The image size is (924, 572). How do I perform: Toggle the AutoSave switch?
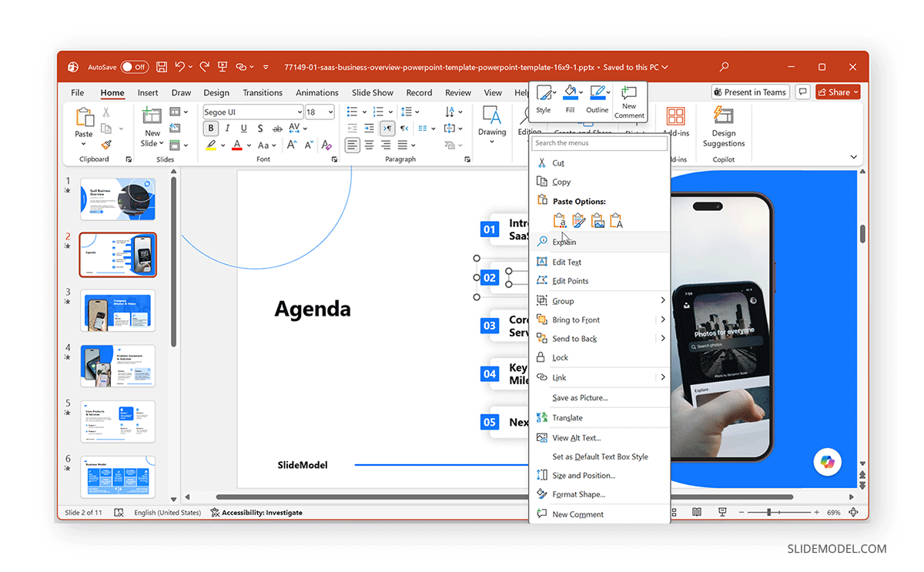(x=134, y=67)
